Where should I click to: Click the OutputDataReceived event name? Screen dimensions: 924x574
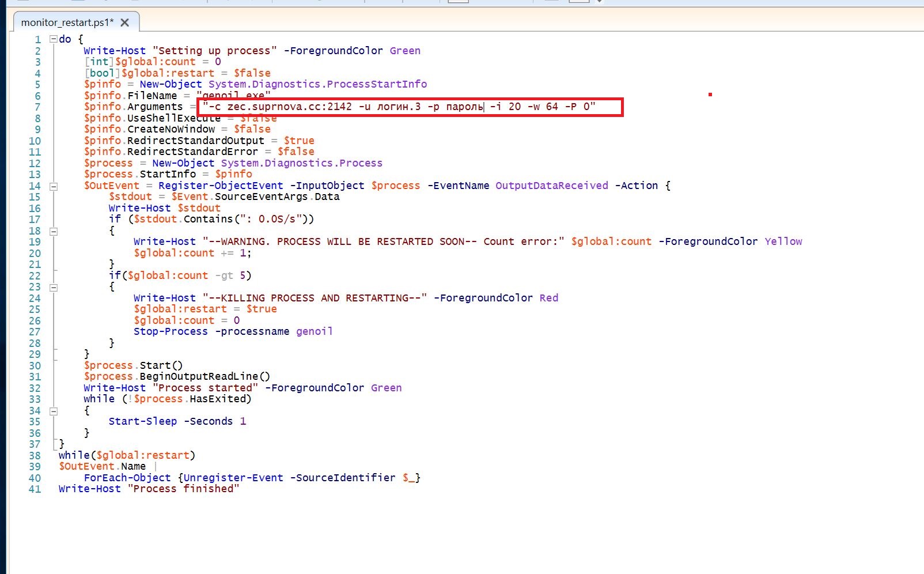point(552,186)
